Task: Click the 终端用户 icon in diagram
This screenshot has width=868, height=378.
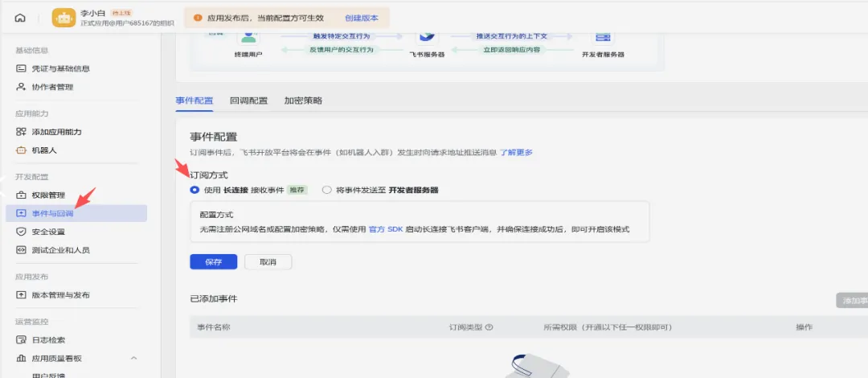Action: tap(248, 36)
